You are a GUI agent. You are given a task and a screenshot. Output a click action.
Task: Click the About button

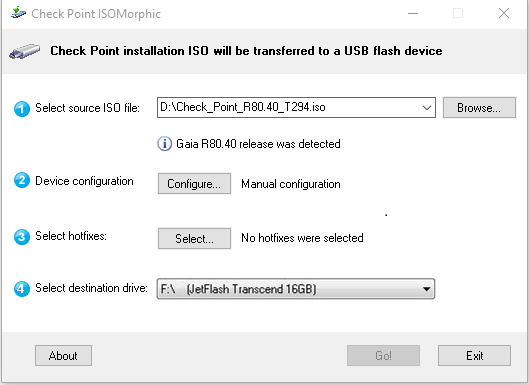point(63,355)
